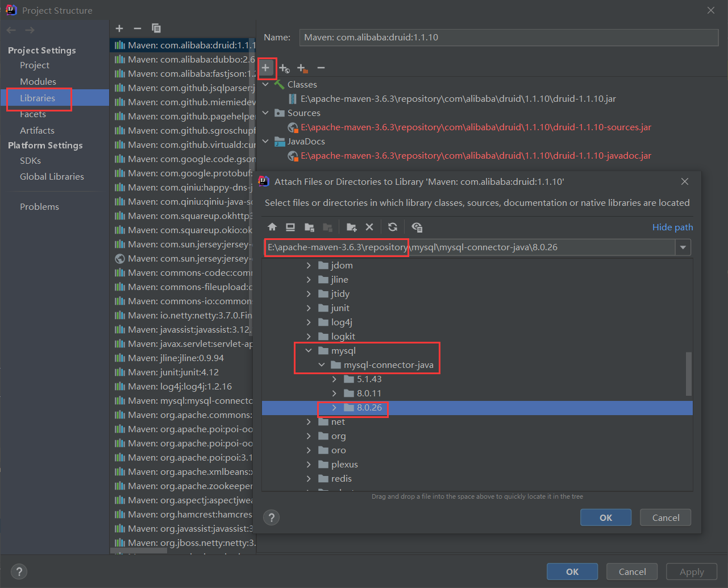The width and height of the screenshot is (728, 588).
Task: Close the Attach Files dialog
Action: click(x=685, y=181)
